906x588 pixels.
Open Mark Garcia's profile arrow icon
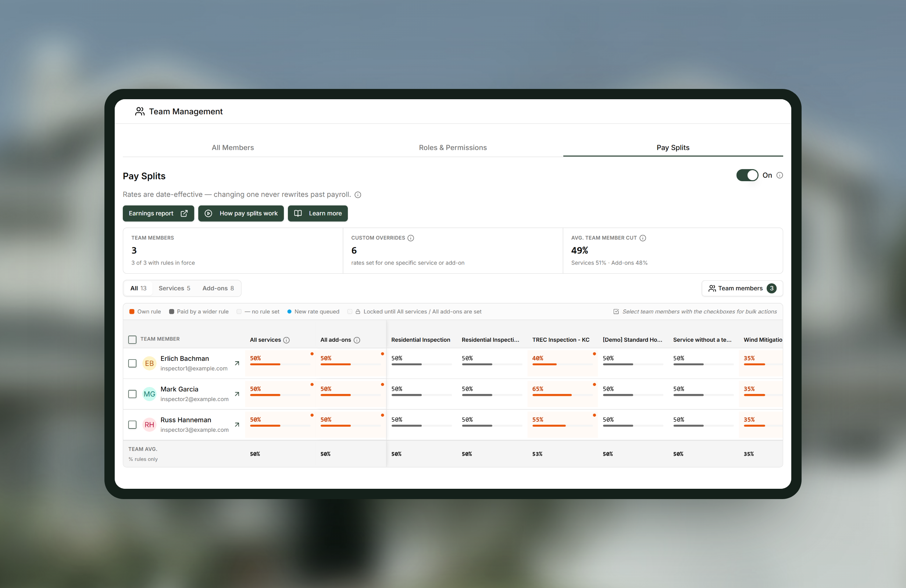[x=237, y=394]
